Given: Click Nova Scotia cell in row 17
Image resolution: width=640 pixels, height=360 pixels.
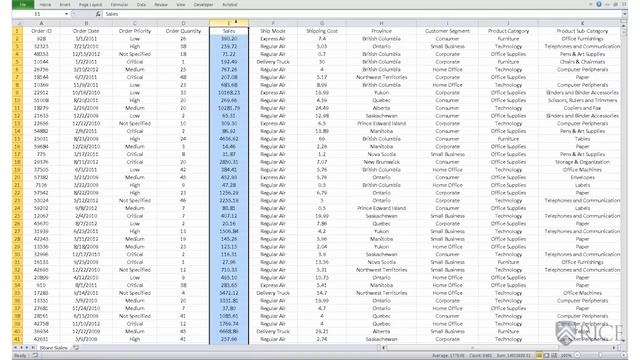Looking at the screenshot, I should (381, 154).
